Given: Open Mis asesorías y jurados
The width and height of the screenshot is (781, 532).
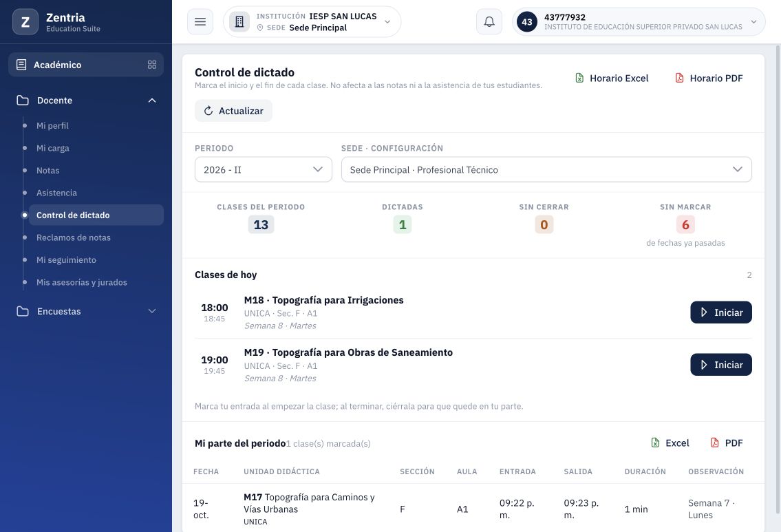Looking at the screenshot, I should (82, 282).
